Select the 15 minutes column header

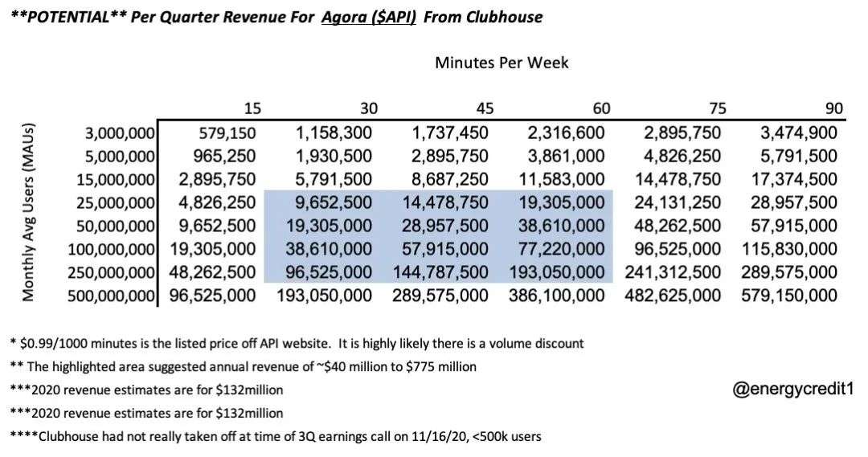tap(252, 108)
